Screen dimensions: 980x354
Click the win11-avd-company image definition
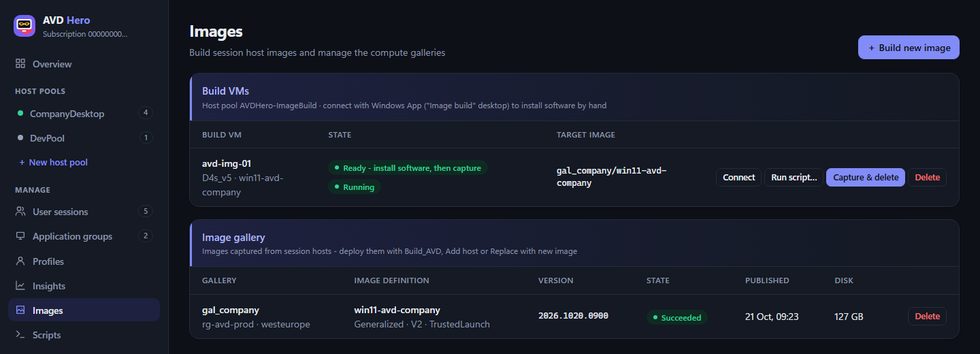[397, 310]
